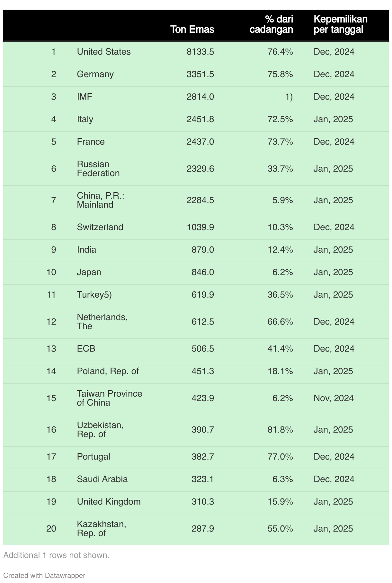Viewport: 392px width, 583px height.
Task: Select the Saudi Arabia row name
Action: [x=102, y=479]
